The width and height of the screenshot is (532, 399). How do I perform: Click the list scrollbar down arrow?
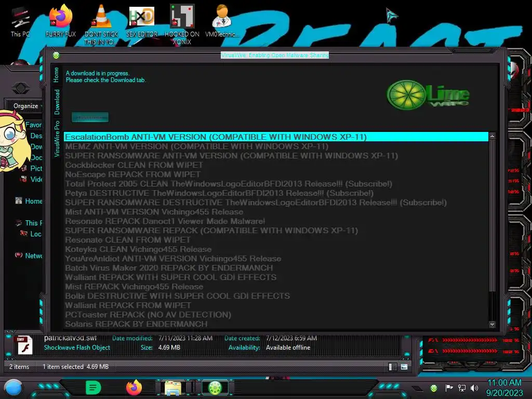pos(493,324)
